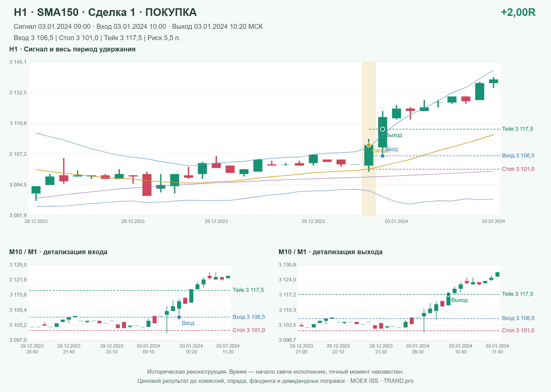Click the 'H1 · Сигнал и весь период удержания' heading
This screenshot has width=551, height=392.
(72, 49)
